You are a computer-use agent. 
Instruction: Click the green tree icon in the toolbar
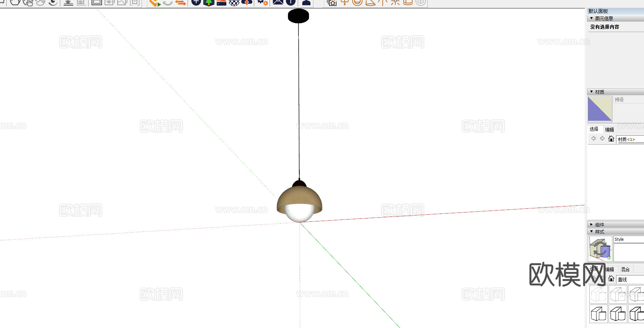point(209,3)
